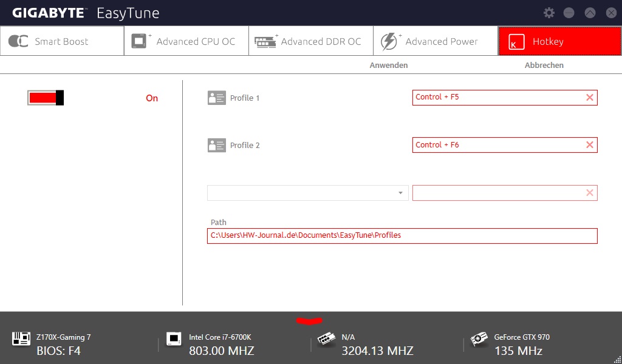Click the Intel Core i7-6700K label
The width and height of the screenshot is (622, 364).
click(x=220, y=337)
